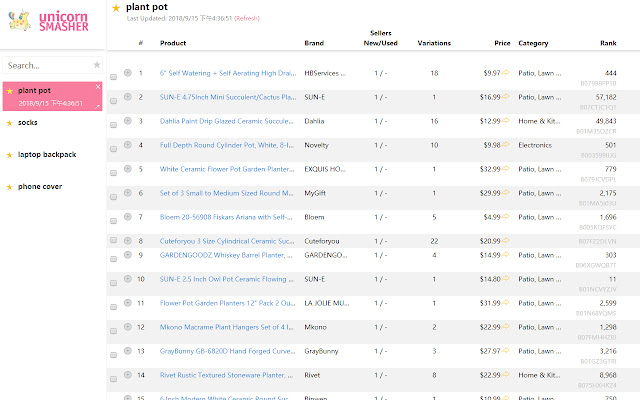This screenshot has height=400, width=640.
Task: Click the star icon beside socks
Action: [10, 123]
